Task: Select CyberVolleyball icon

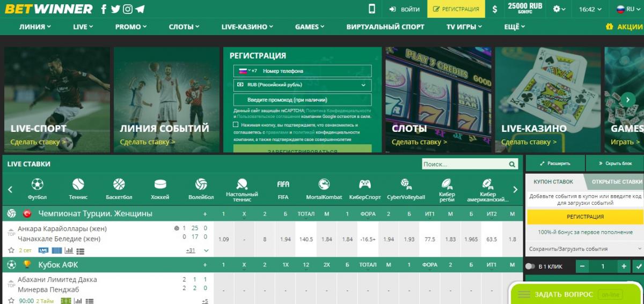Action: tap(406, 184)
